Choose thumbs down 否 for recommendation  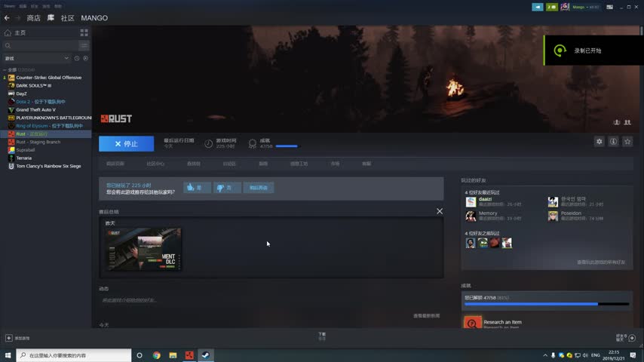coord(227,188)
